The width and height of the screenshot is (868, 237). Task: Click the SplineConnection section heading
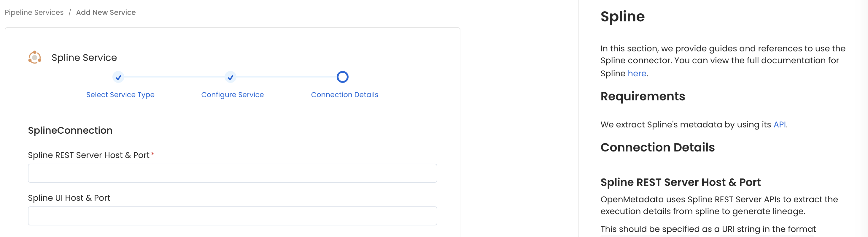coord(70,130)
